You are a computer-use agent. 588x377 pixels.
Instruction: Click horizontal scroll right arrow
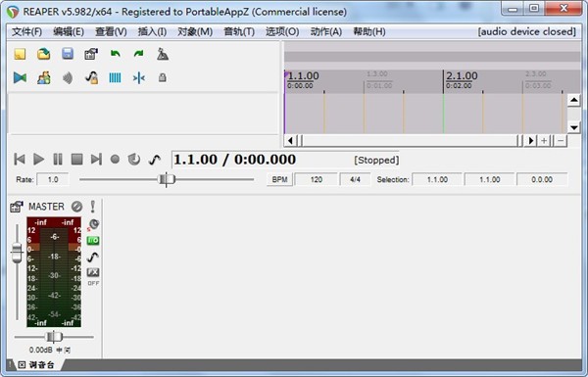tap(530, 141)
